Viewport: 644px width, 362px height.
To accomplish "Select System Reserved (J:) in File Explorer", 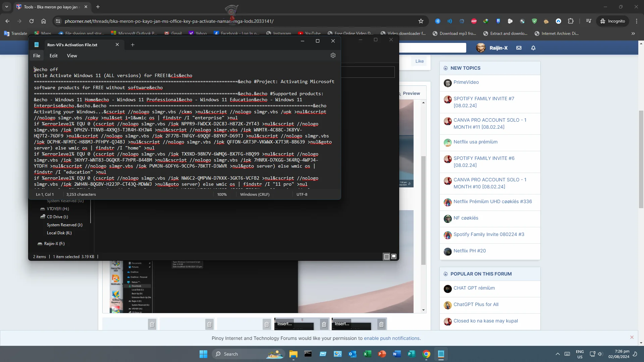I will pos(64,225).
